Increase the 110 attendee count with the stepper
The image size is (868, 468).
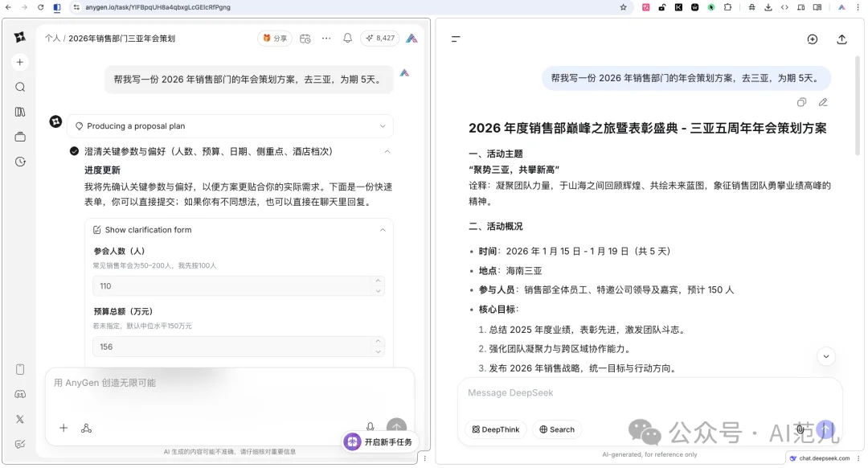(379, 282)
